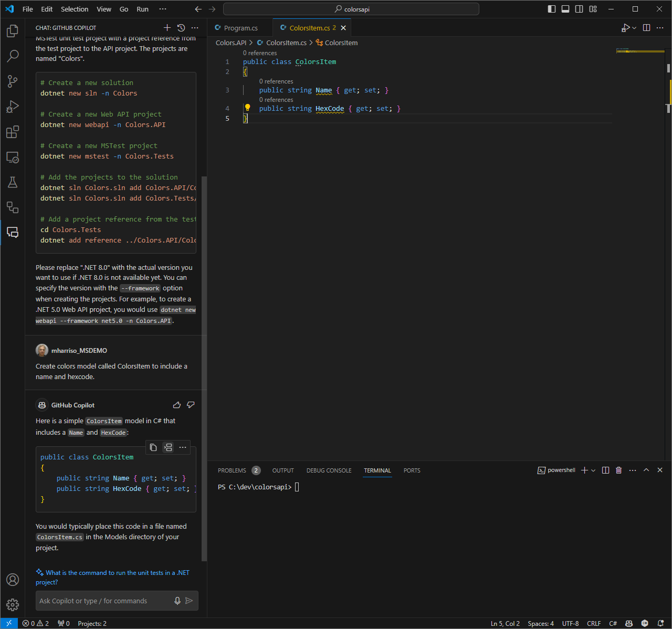Open the Testing beaker icon
The image size is (672, 629).
[13, 182]
